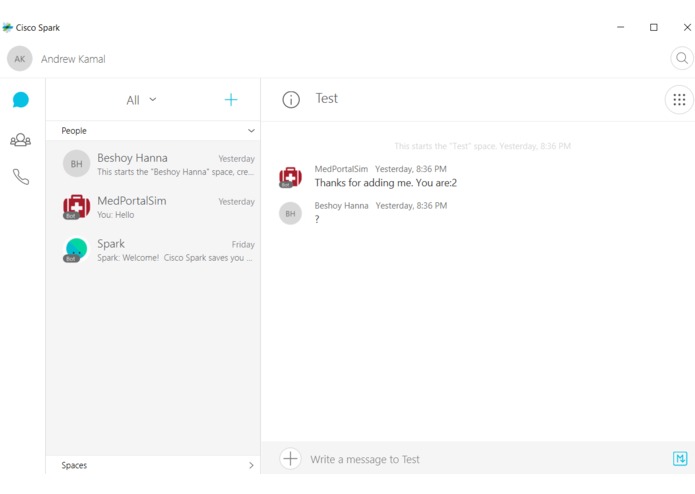Click the message 'Thanks for adding me. You are:2'
The width and height of the screenshot is (695, 494).
[386, 183]
